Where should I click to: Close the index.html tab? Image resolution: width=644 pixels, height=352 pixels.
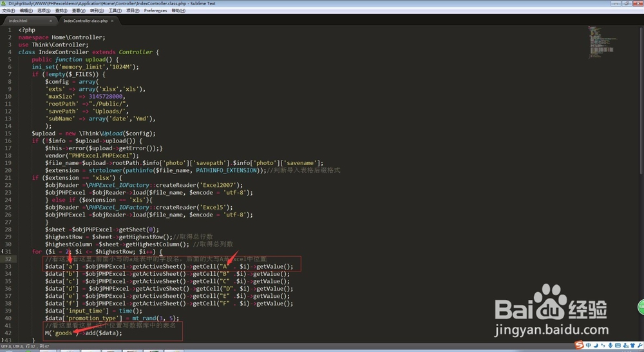[x=51, y=21]
